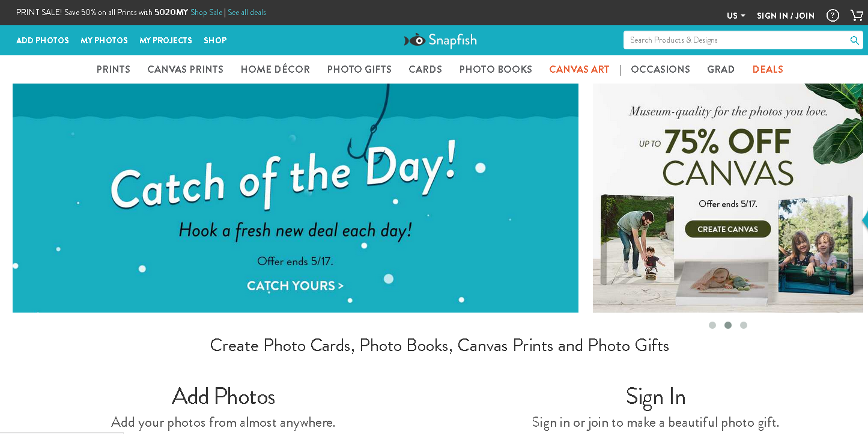The image size is (868, 434).
Task: Click the search magnifier icon
Action: 854,40
